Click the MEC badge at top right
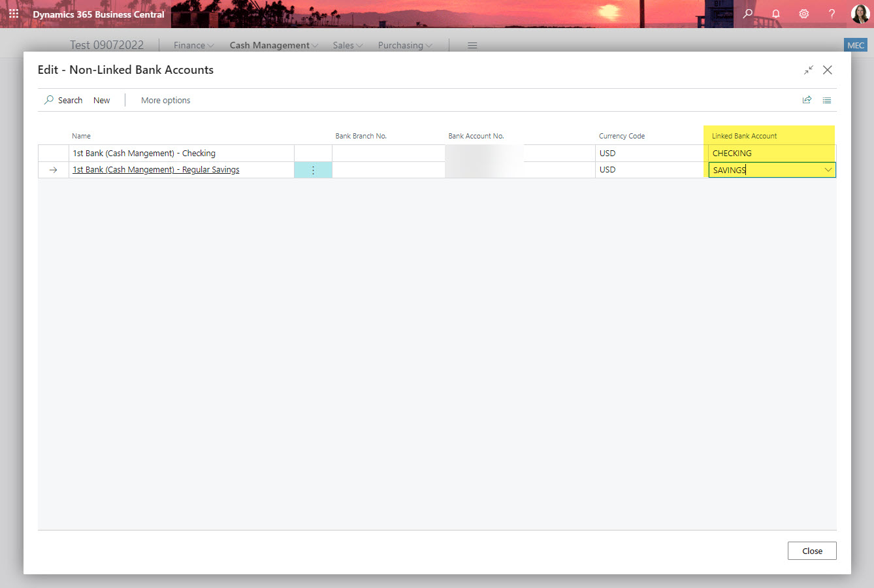Viewport: 874px width, 588px height. click(x=856, y=45)
